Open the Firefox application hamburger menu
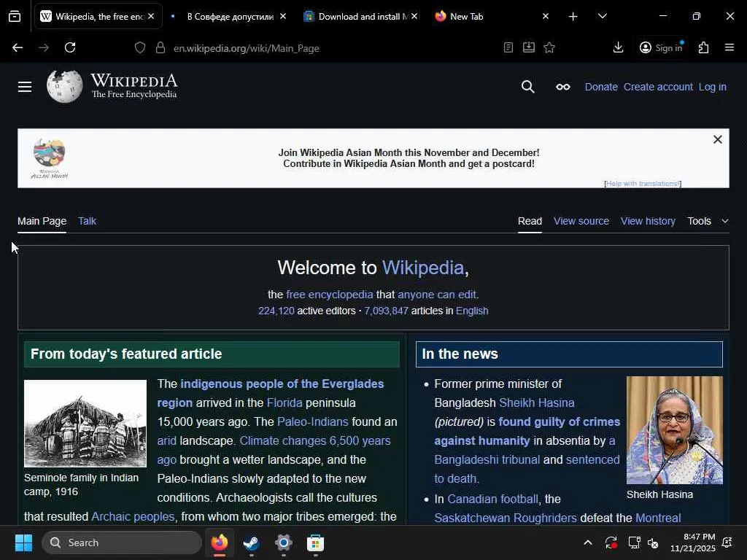 [729, 47]
